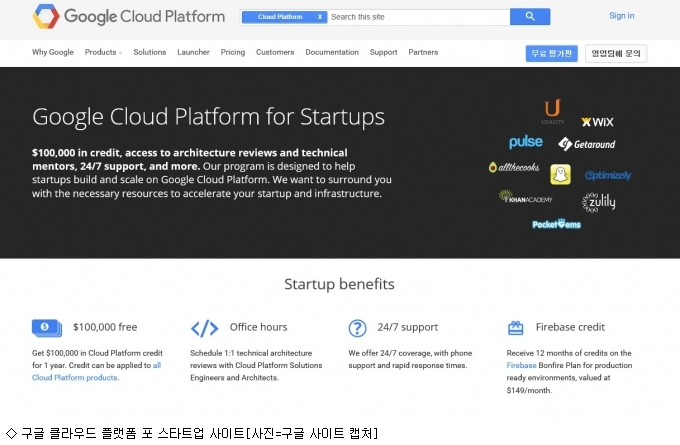Viewport: 680px width, 445px height.
Task: Open the all Cloud Platform products link
Action: click(75, 377)
